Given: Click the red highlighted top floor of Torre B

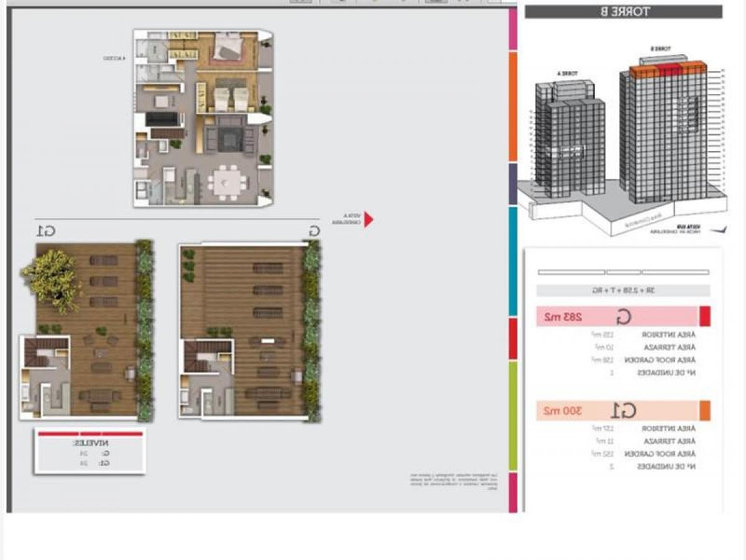Looking at the screenshot, I should tap(668, 69).
